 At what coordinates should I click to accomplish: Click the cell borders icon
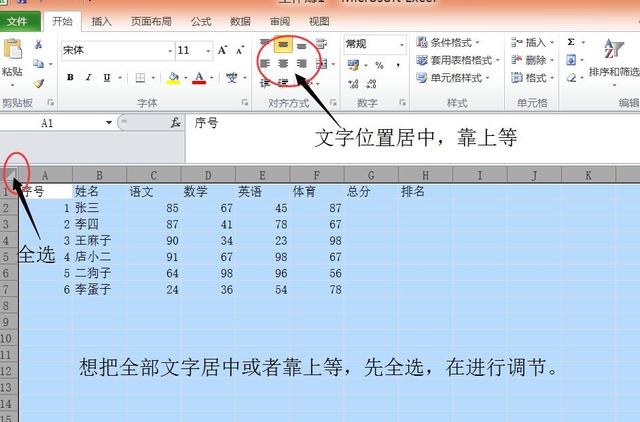(x=140, y=77)
